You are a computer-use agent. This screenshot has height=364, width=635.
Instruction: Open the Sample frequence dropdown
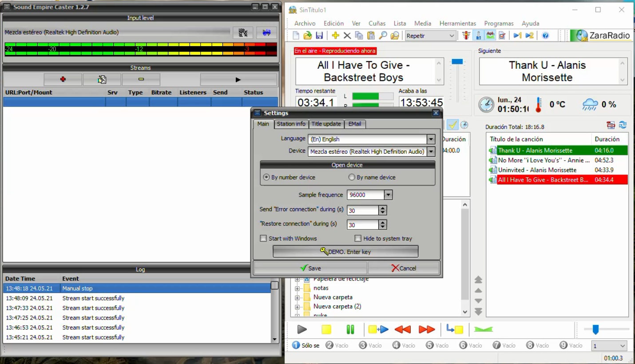(x=388, y=194)
